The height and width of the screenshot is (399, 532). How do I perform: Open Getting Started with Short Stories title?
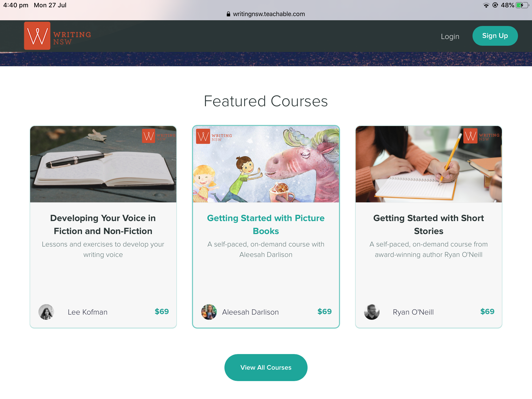tap(429, 224)
